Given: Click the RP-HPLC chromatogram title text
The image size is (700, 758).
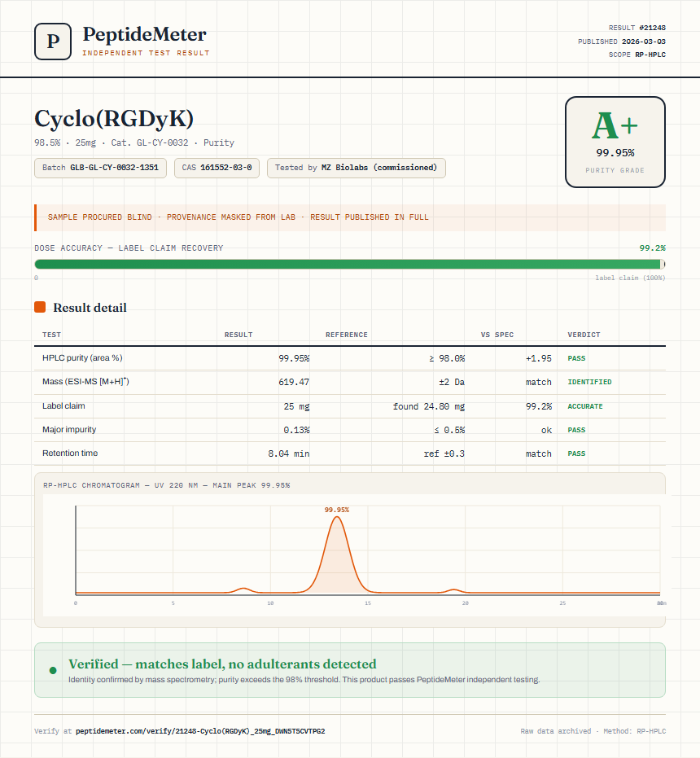Looking at the screenshot, I should pyautogui.click(x=166, y=485).
